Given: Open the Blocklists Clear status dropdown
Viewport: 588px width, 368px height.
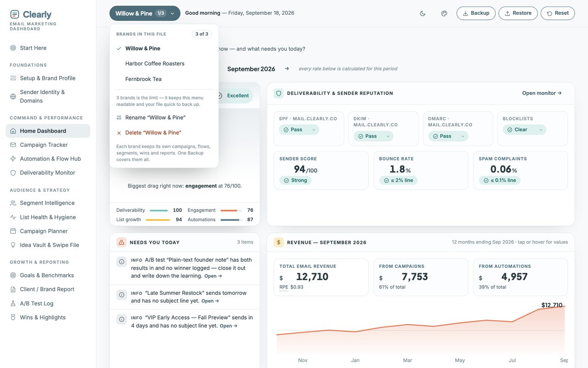Looking at the screenshot, I should point(525,130).
